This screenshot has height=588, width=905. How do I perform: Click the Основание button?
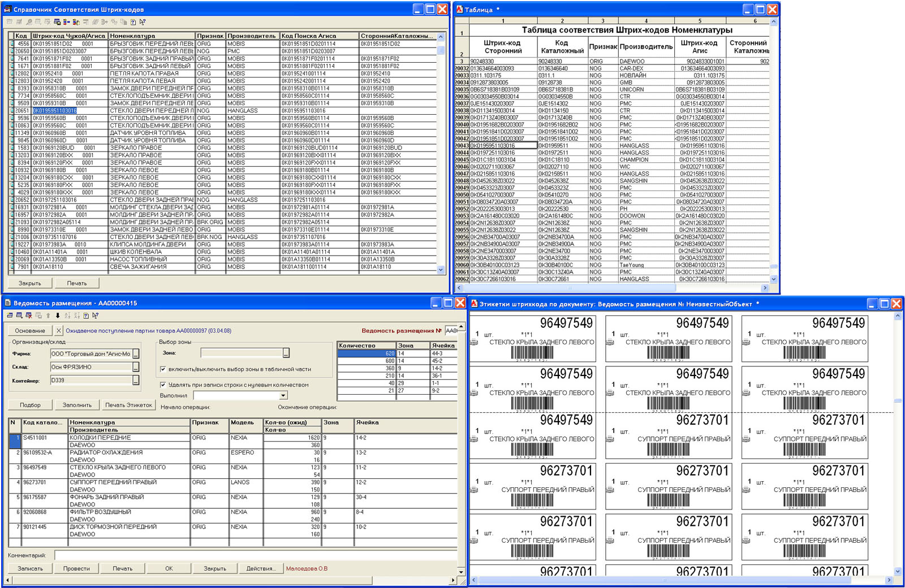point(30,330)
